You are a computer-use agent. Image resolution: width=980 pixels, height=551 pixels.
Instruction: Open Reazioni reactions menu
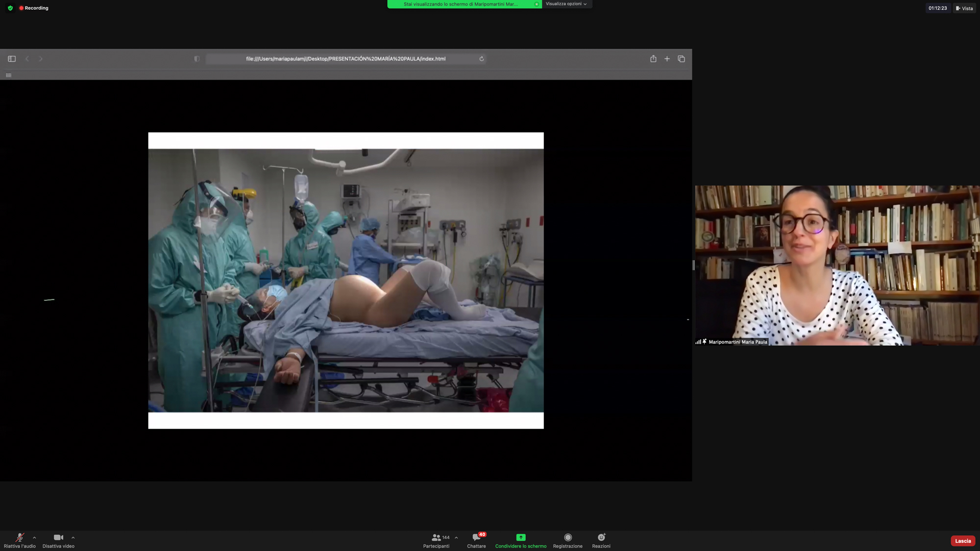point(601,541)
